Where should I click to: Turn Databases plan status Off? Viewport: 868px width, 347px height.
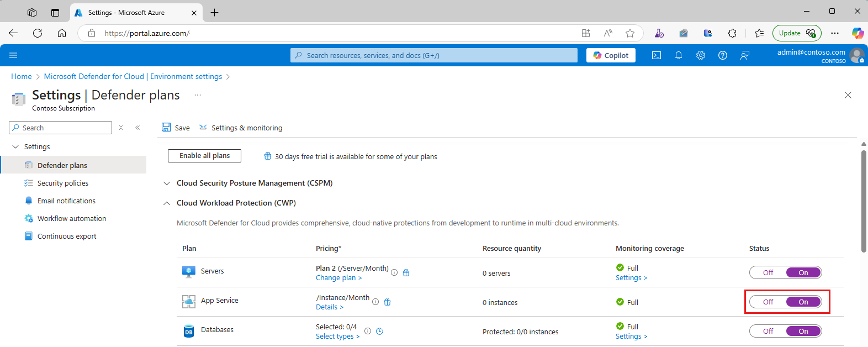(x=768, y=331)
